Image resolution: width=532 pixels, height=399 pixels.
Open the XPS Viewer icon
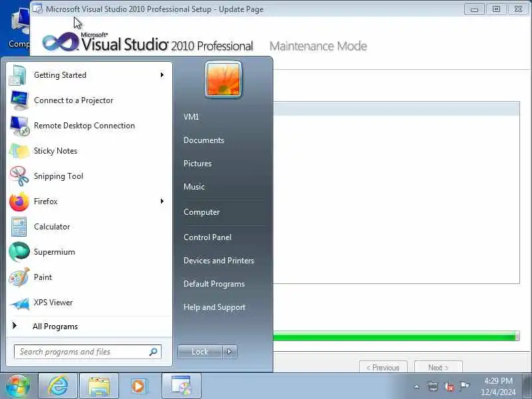[x=19, y=303]
